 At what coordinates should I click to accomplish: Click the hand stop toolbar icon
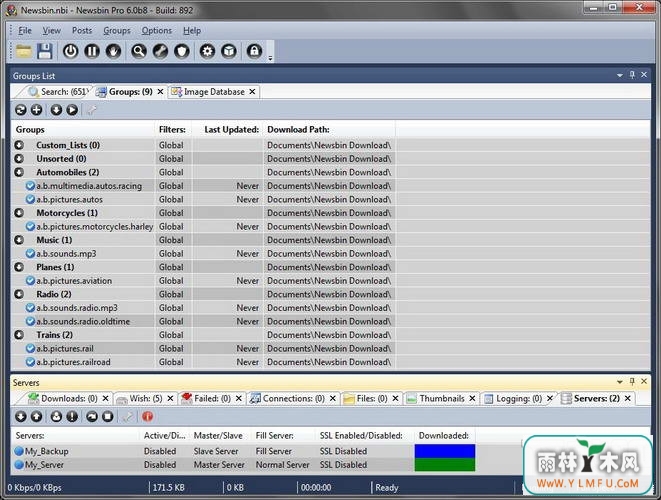pos(113,51)
